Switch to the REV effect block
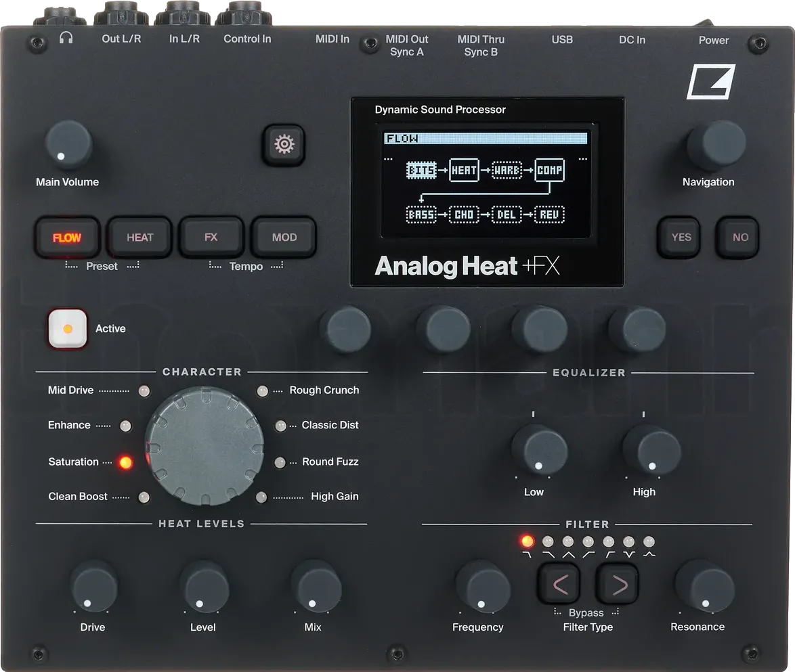 point(549,214)
